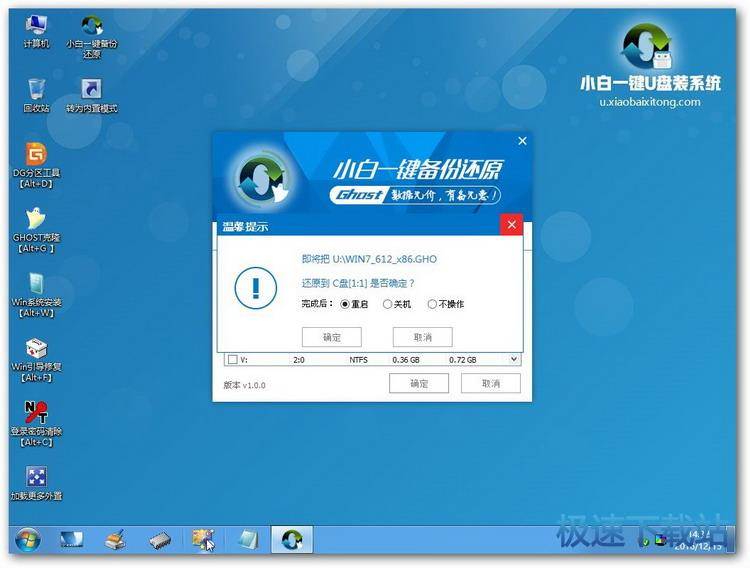Launch the DG分区工具 desktop icon
Viewport: 750px width, 568px height.
click(x=36, y=165)
